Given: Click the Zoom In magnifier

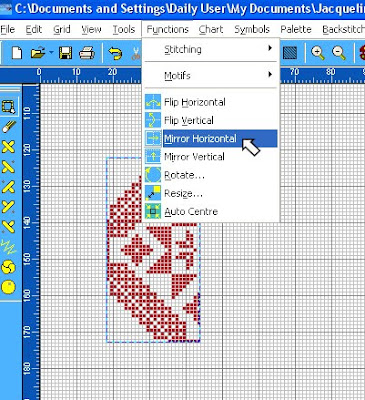Looking at the screenshot, I should coord(318,53).
